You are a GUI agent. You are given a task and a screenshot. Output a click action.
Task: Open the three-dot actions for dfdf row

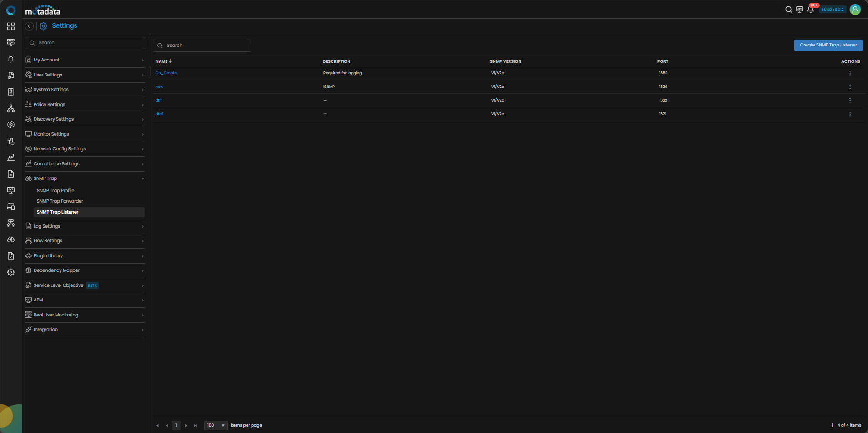(x=849, y=114)
